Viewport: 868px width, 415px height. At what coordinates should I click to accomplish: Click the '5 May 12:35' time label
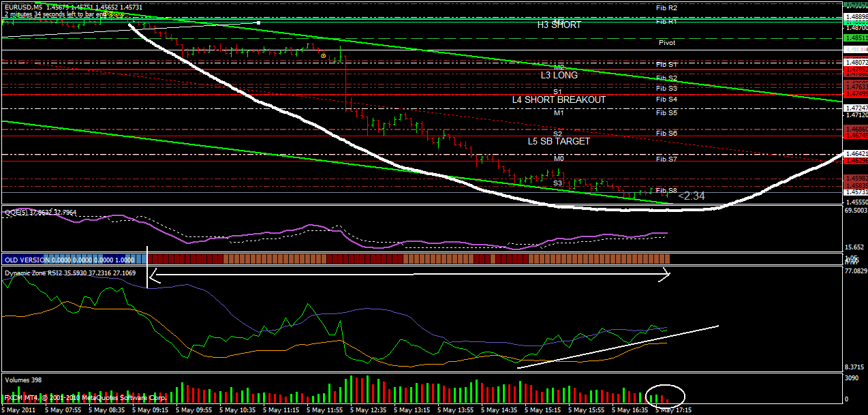point(368,410)
